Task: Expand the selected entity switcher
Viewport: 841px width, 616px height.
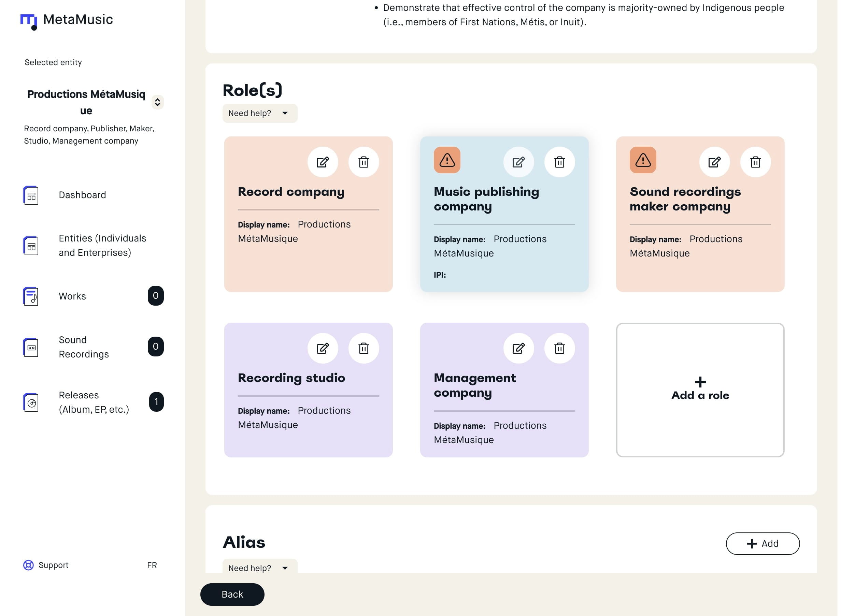Action: coord(157,102)
